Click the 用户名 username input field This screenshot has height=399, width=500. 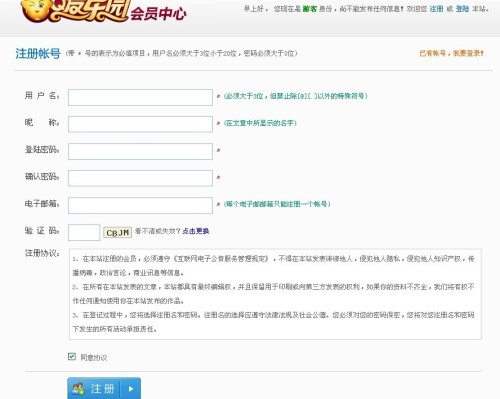point(140,97)
